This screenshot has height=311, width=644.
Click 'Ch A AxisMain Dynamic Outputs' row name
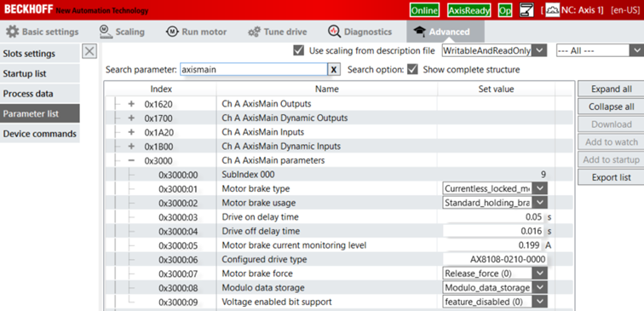coord(285,118)
